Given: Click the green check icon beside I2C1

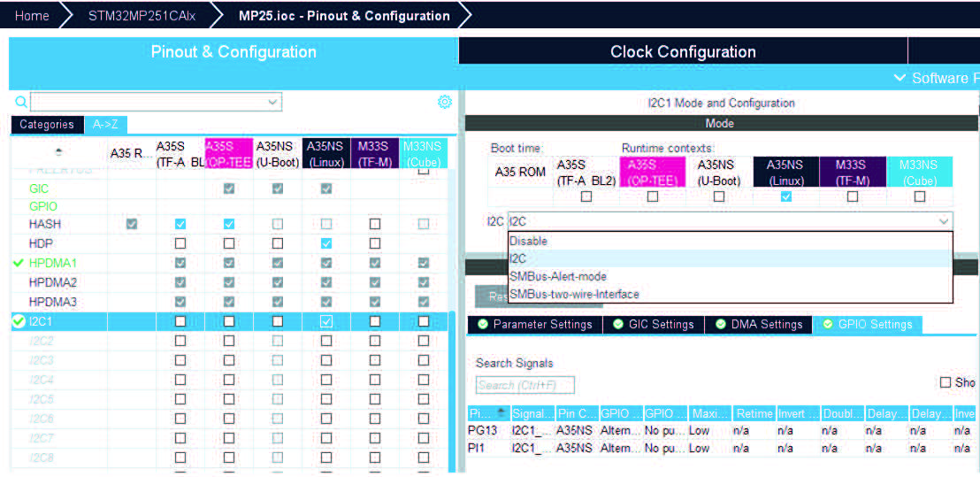Looking at the screenshot, I should click(18, 321).
